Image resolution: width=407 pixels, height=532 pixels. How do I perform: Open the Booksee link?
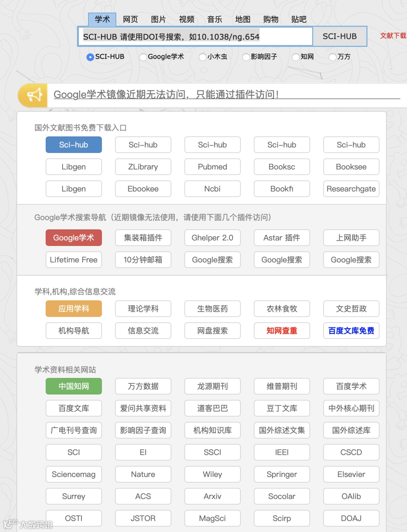click(x=351, y=167)
